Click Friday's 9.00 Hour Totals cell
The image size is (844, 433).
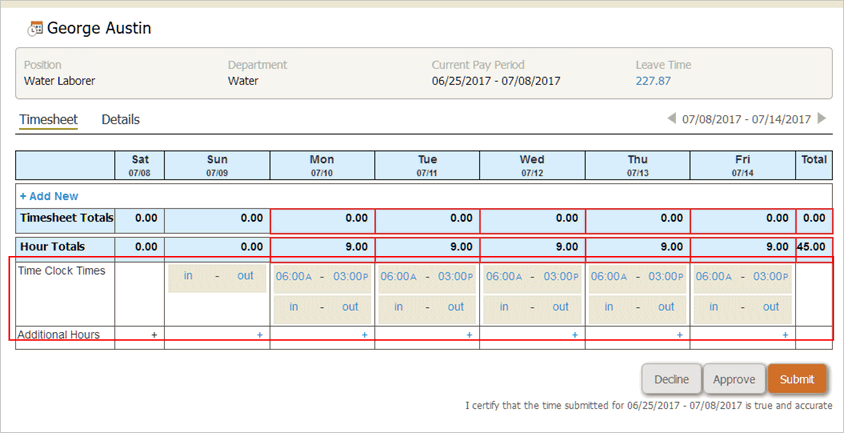point(742,247)
